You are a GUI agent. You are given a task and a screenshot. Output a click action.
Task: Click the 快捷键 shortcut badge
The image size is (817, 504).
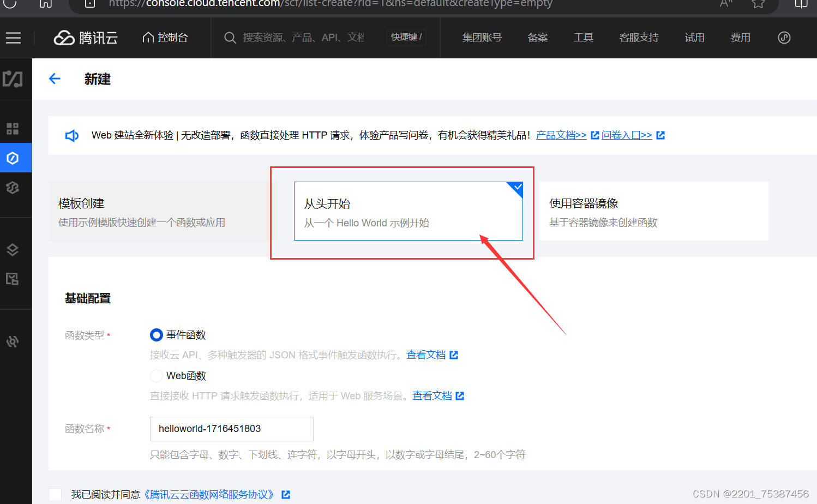pyautogui.click(x=406, y=37)
